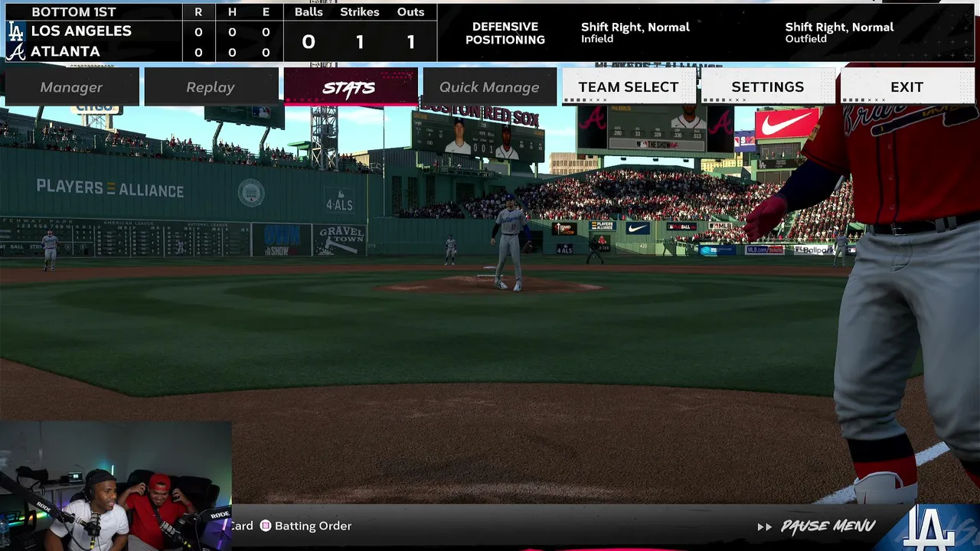Click the Outs count value

coord(411,41)
